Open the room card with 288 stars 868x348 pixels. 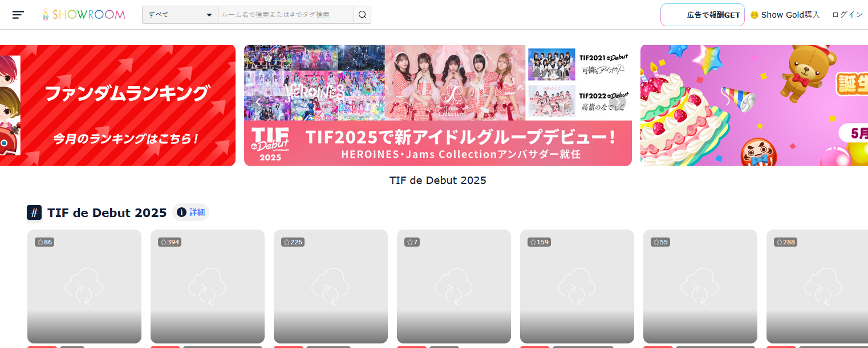pyautogui.click(x=817, y=286)
